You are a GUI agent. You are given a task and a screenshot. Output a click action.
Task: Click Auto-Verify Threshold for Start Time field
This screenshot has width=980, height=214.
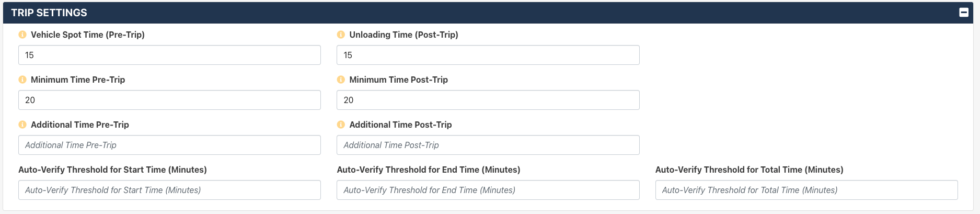pos(169,190)
